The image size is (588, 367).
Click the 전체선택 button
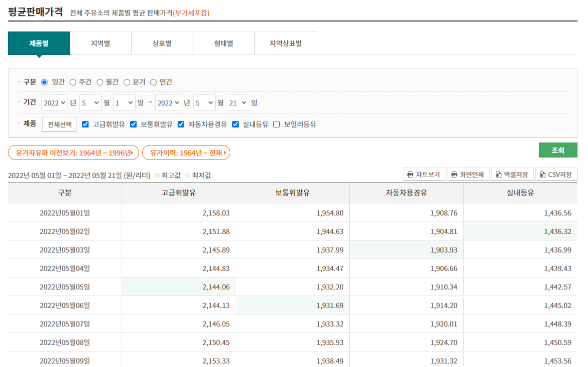point(60,124)
